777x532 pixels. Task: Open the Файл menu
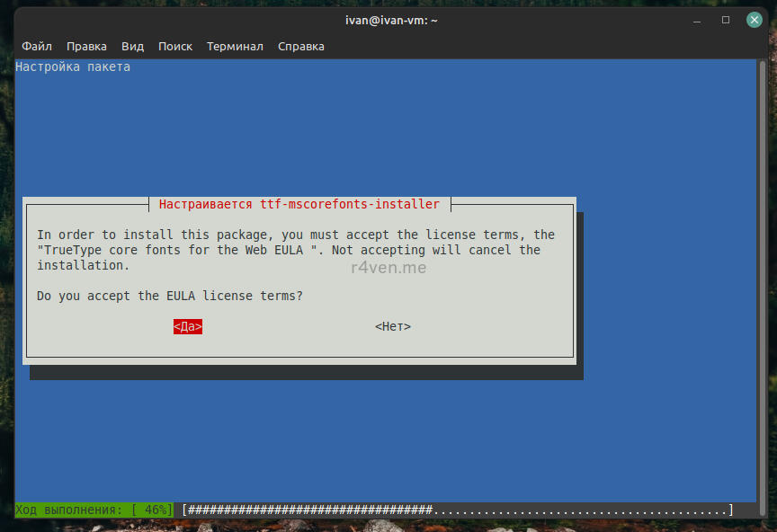[37, 46]
